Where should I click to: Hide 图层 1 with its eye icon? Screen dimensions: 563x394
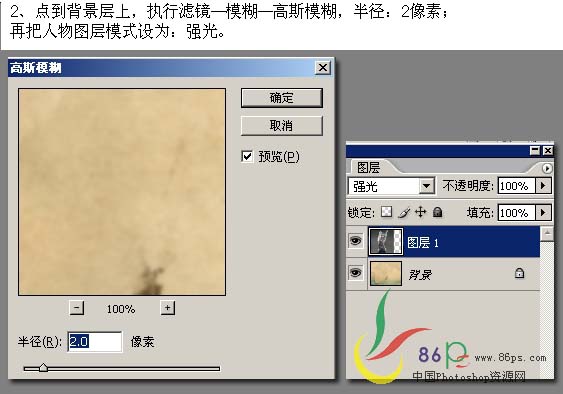click(355, 240)
